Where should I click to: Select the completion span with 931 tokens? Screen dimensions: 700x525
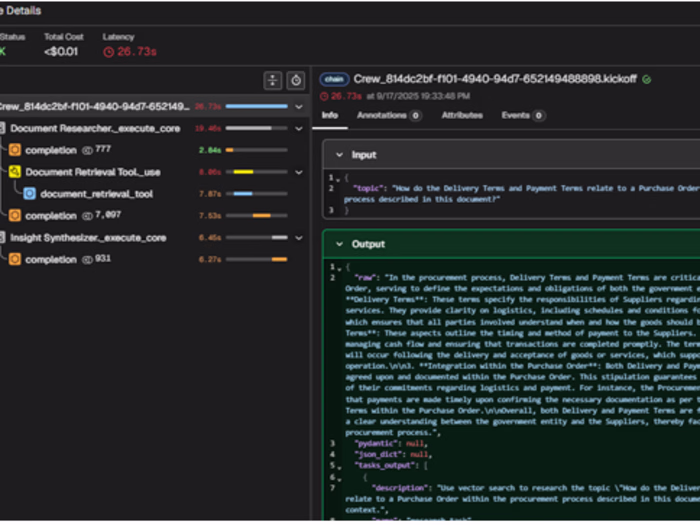click(x=154, y=259)
